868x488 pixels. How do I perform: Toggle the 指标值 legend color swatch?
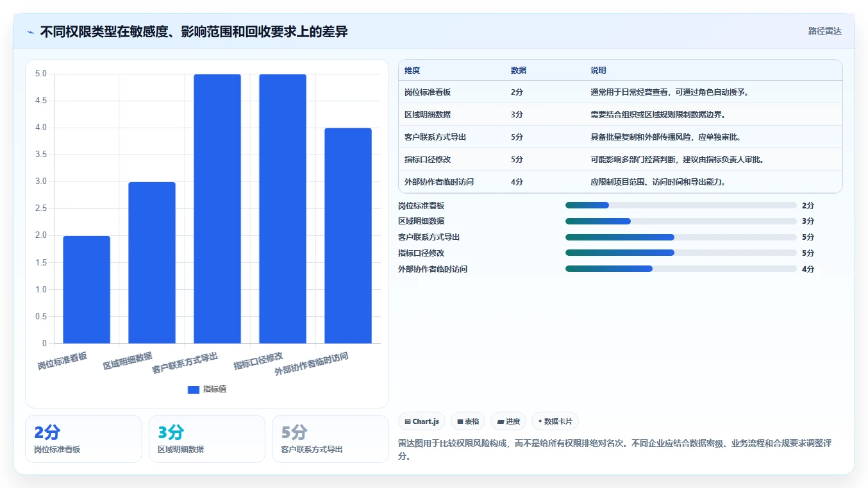[194, 389]
